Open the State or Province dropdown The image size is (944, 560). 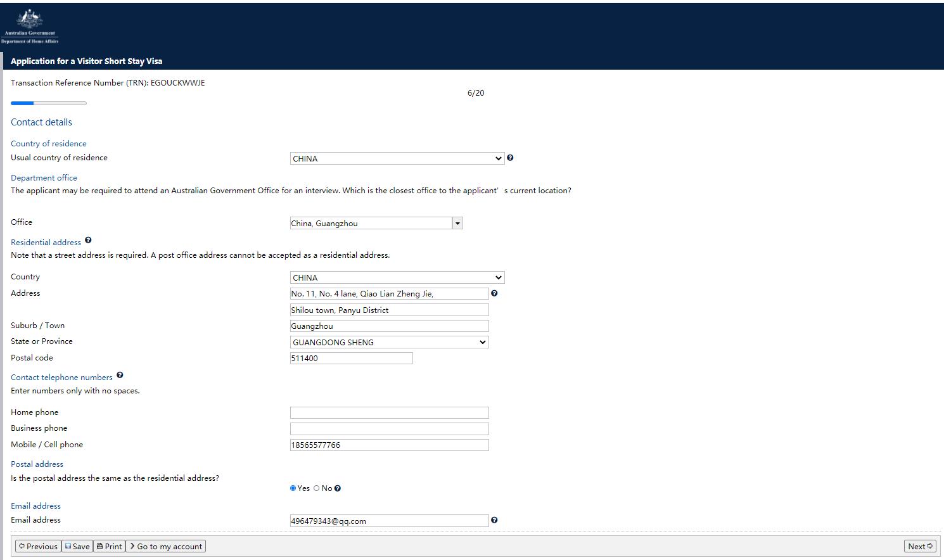tap(389, 342)
